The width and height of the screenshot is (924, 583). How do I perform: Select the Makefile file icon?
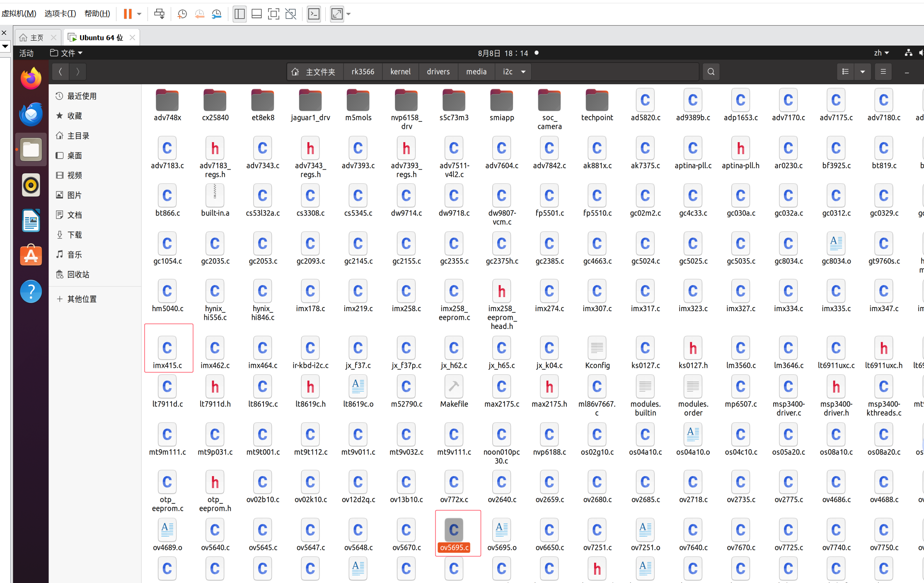click(454, 392)
